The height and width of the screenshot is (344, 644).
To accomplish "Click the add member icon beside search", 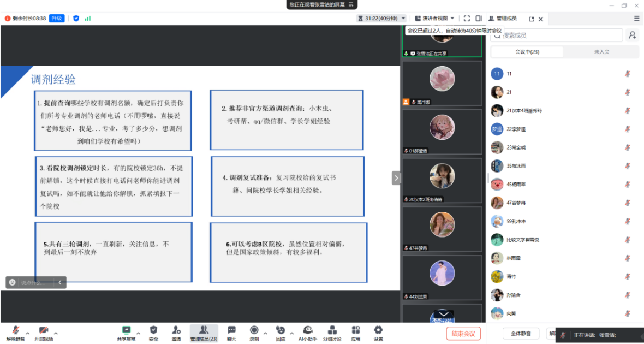I will click(632, 35).
